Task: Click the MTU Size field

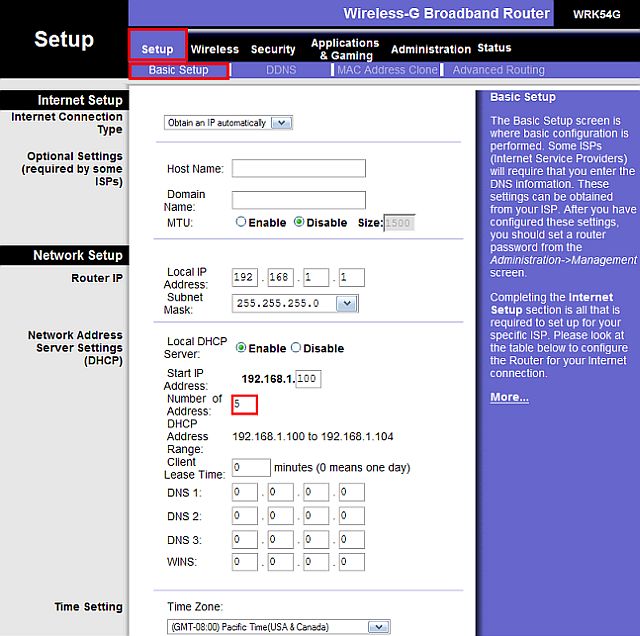Action: point(399,223)
